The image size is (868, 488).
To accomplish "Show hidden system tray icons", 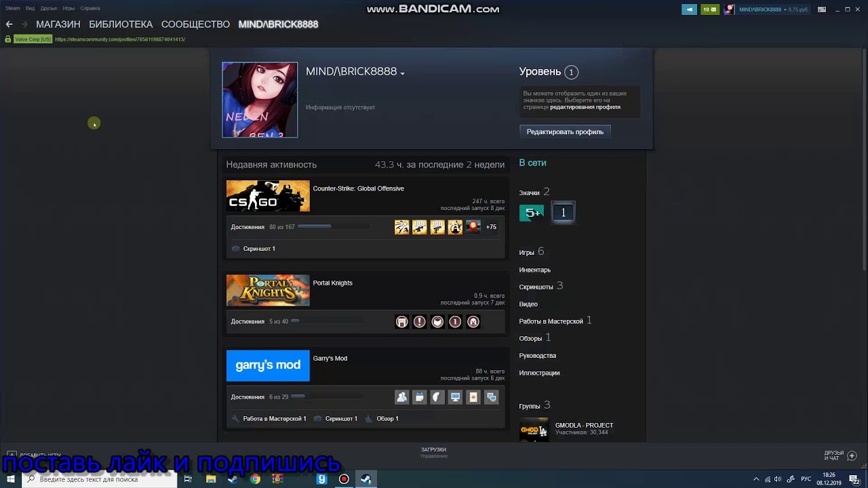I will coord(757,479).
